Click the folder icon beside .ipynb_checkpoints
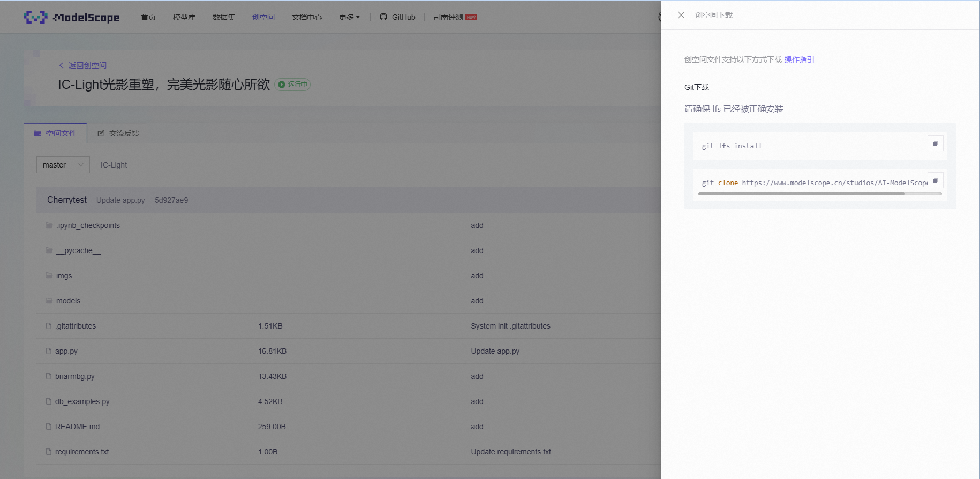 (x=49, y=225)
